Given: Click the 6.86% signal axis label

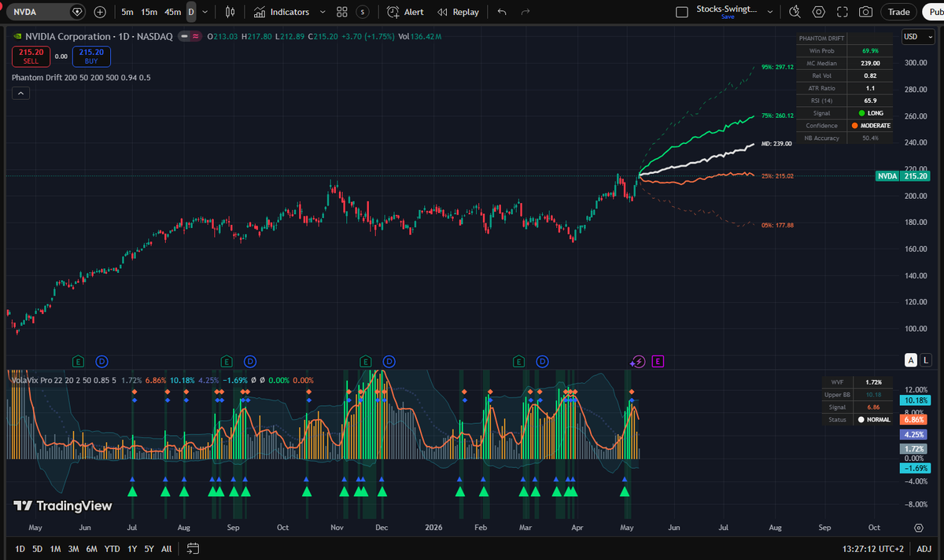Looking at the screenshot, I should 912,419.
